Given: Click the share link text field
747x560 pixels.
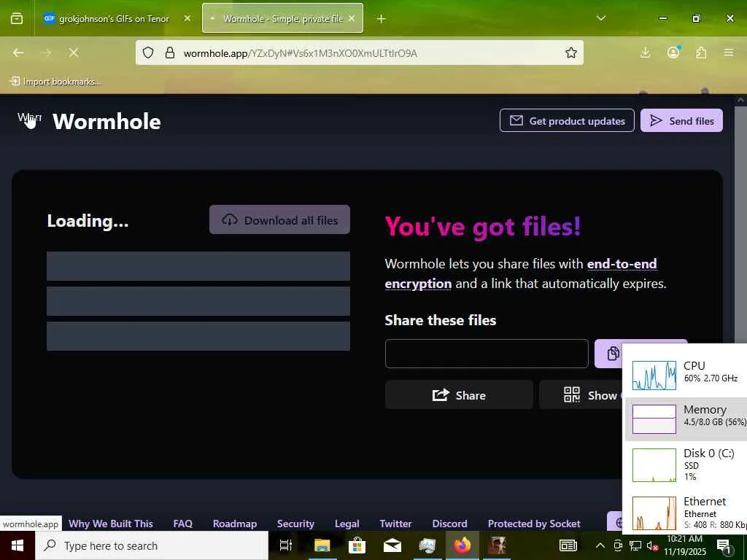Looking at the screenshot, I should (487, 354).
